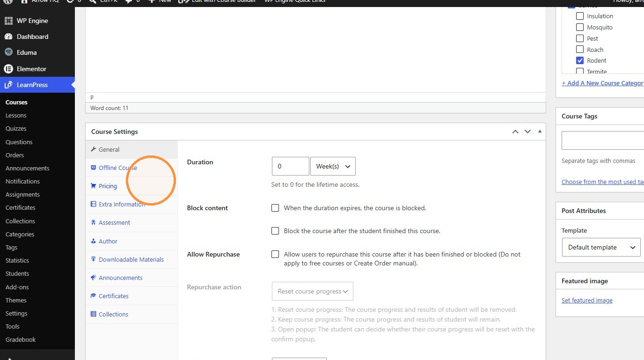The width and height of the screenshot is (644, 360).
Task: Click the Announcements megaphone icon in settings
Action: pos(94,278)
